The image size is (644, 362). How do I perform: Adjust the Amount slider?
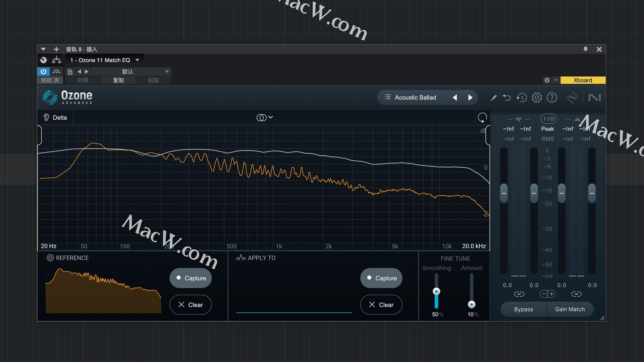[x=472, y=304]
